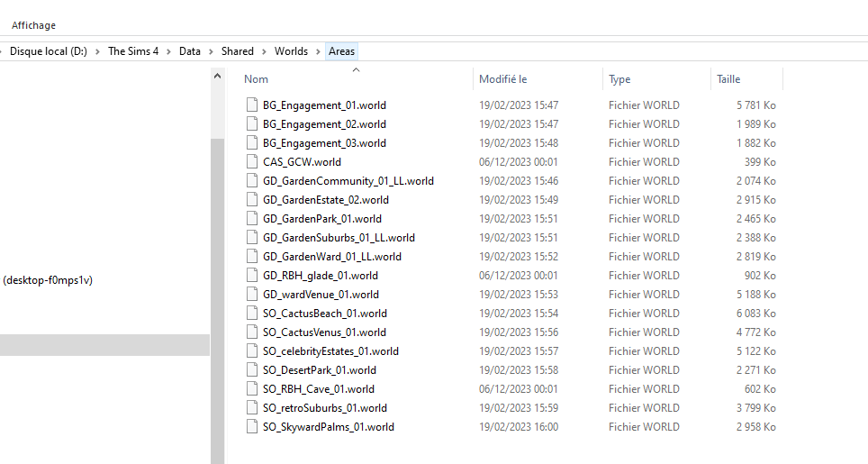The height and width of the screenshot is (464, 868).
Task: Sort files by the Nom column header
Action: (x=257, y=79)
